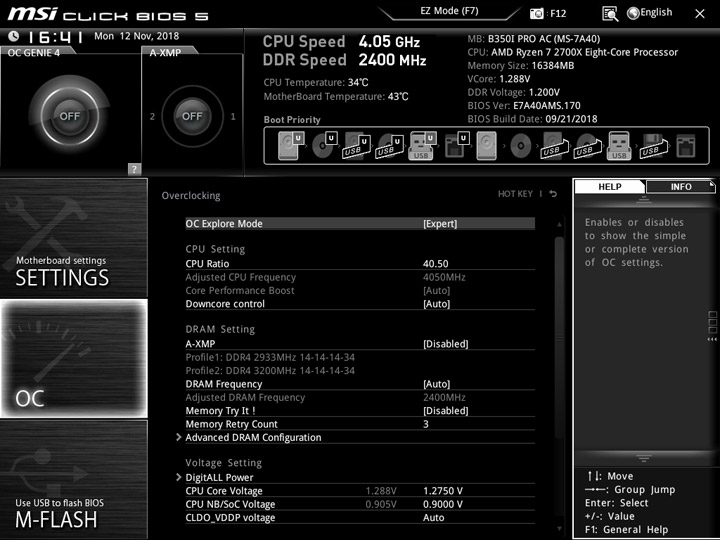The width and height of the screenshot is (720, 540).
Task: Open the BIOS search magnifier icon
Action: [x=610, y=14]
